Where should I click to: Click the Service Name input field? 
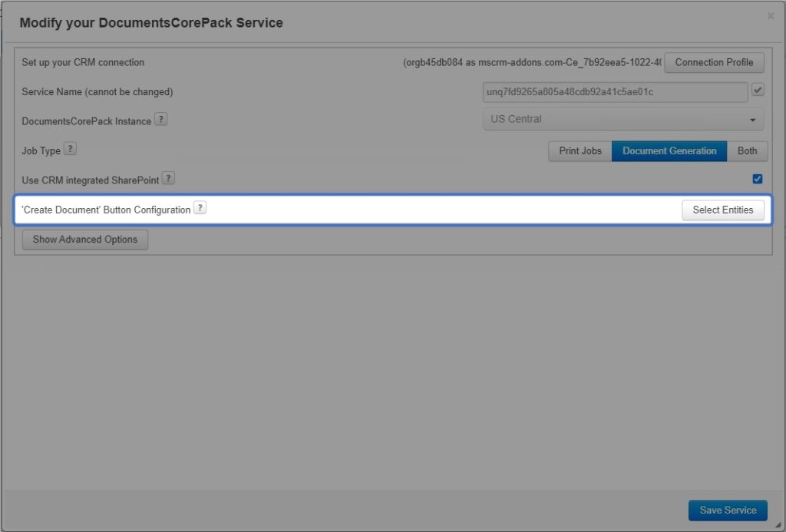click(x=615, y=92)
